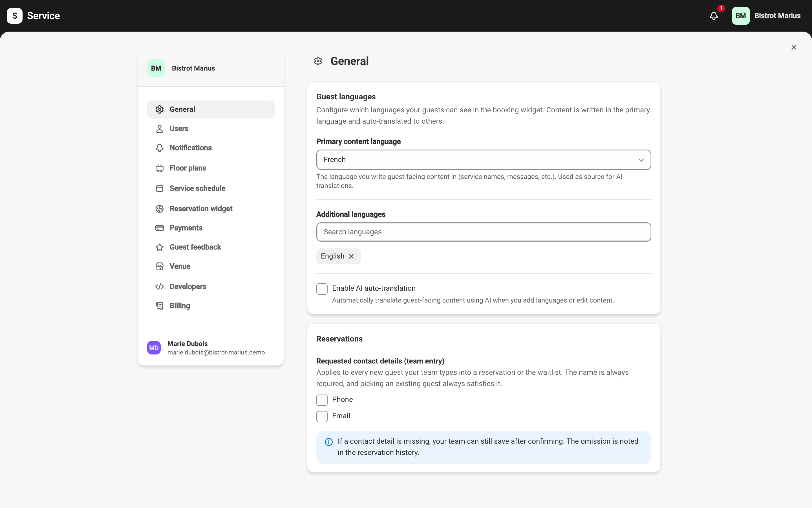Click the Reservations section heading
812x508 pixels.
339,339
